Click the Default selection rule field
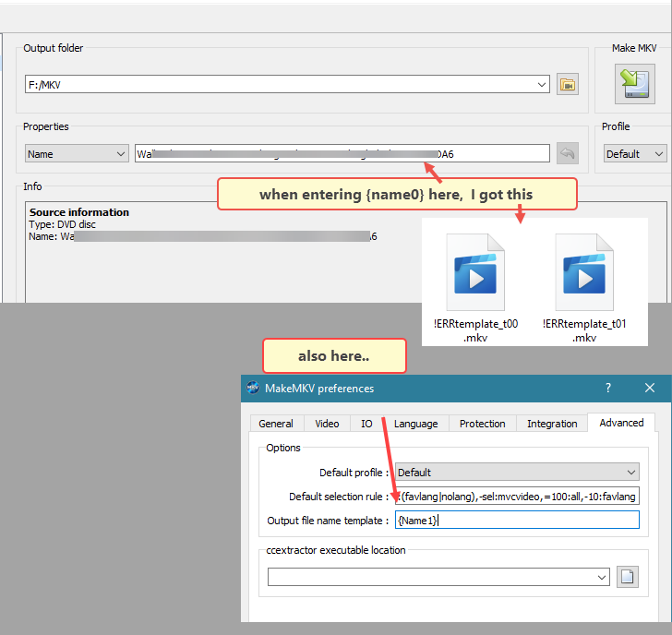Viewport: 672px width, 635px height. coord(517,496)
